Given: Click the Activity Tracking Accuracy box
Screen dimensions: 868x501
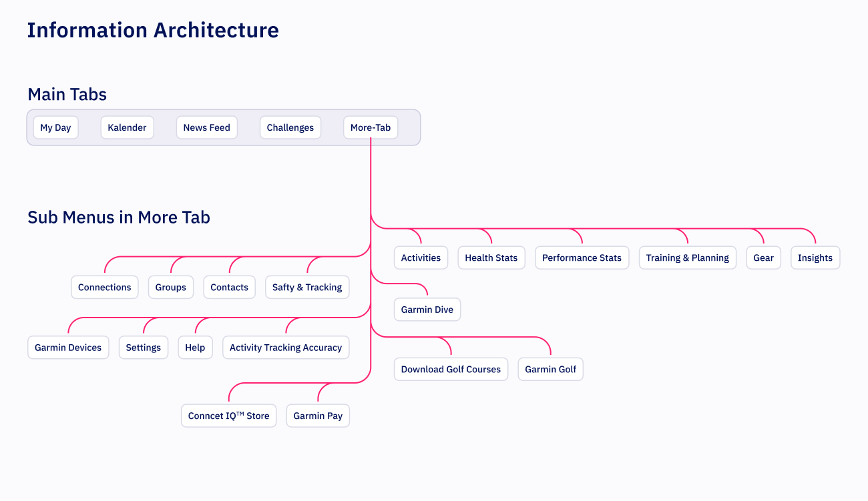Looking at the screenshot, I should (x=286, y=348).
